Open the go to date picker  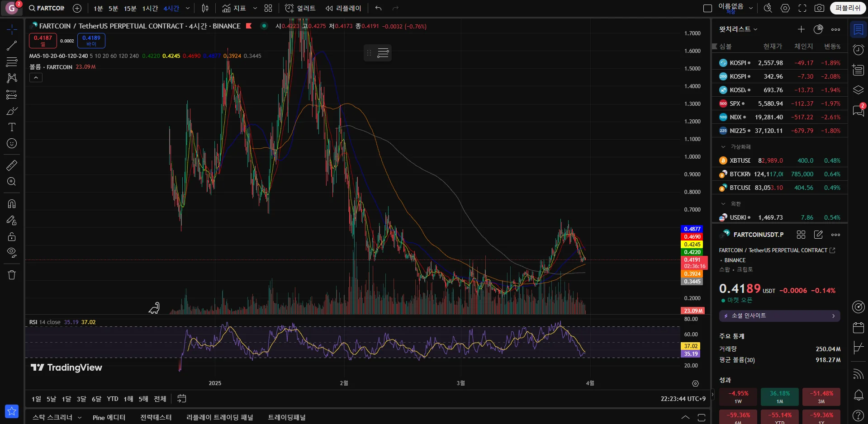182,399
